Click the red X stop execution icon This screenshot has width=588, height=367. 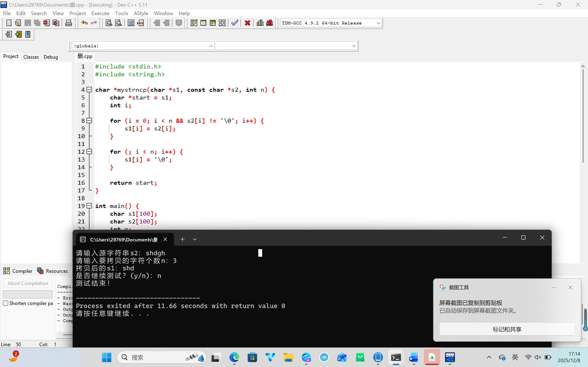click(247, 23)
